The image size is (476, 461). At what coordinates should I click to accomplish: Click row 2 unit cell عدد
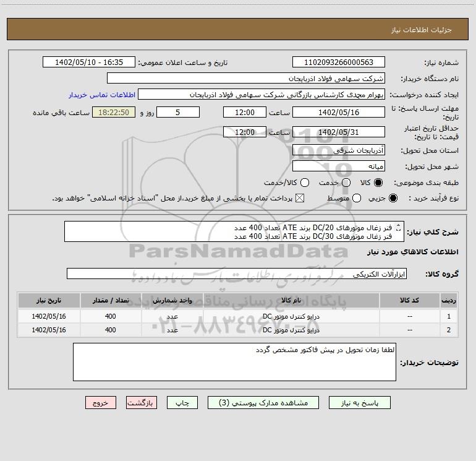[x=172, y=330]
